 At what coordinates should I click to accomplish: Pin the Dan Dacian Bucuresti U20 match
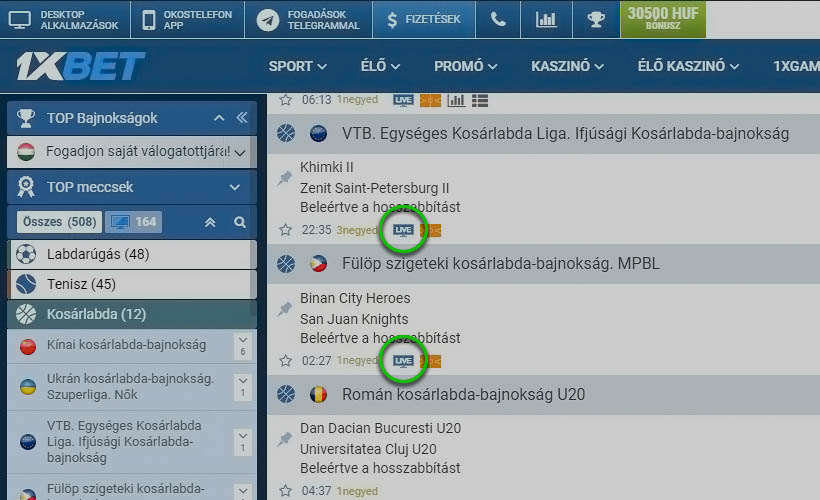285,439
